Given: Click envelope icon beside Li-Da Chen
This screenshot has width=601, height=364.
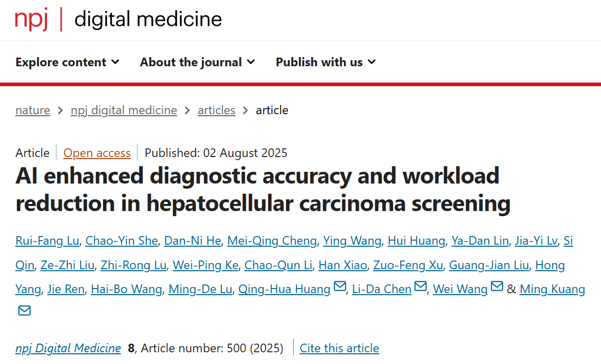Looking at the screenshot, I should click(421, 287).
